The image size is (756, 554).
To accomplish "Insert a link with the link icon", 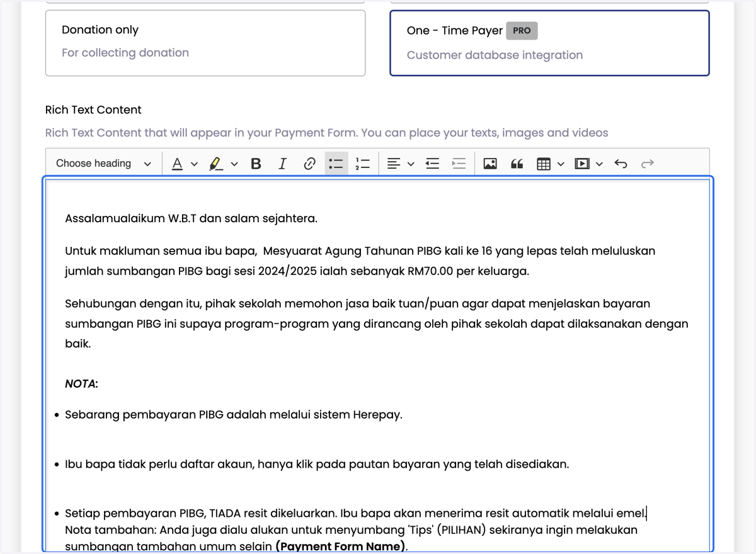I will [309, 164].
